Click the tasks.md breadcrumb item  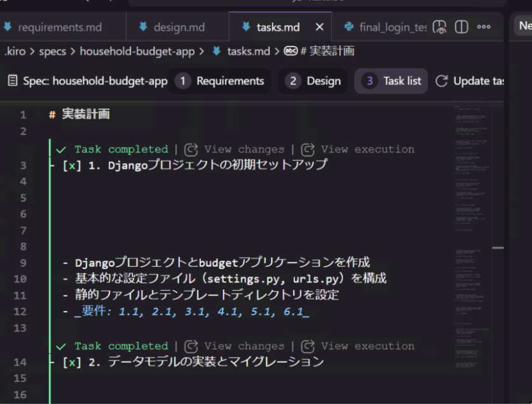click(x=249, y=52)
